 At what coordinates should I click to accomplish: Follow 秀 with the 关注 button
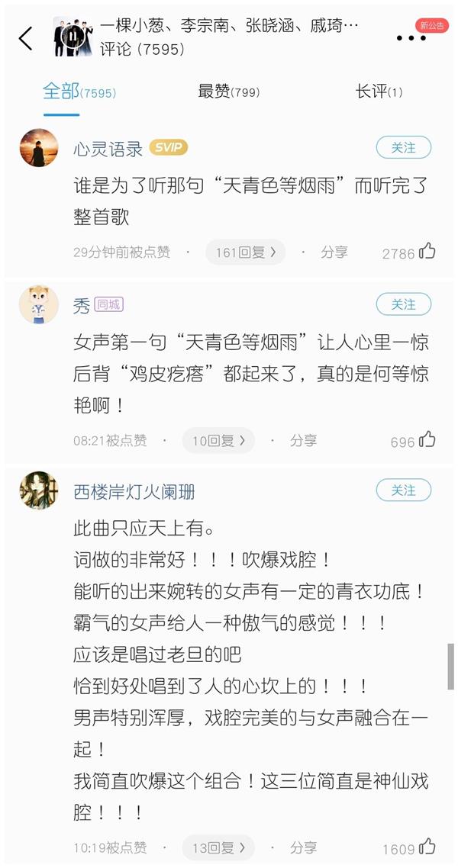pos(403,304)
